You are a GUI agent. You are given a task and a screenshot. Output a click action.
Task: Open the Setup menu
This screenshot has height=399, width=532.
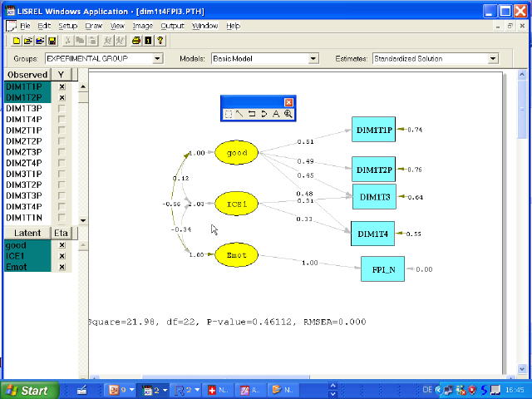67,26
